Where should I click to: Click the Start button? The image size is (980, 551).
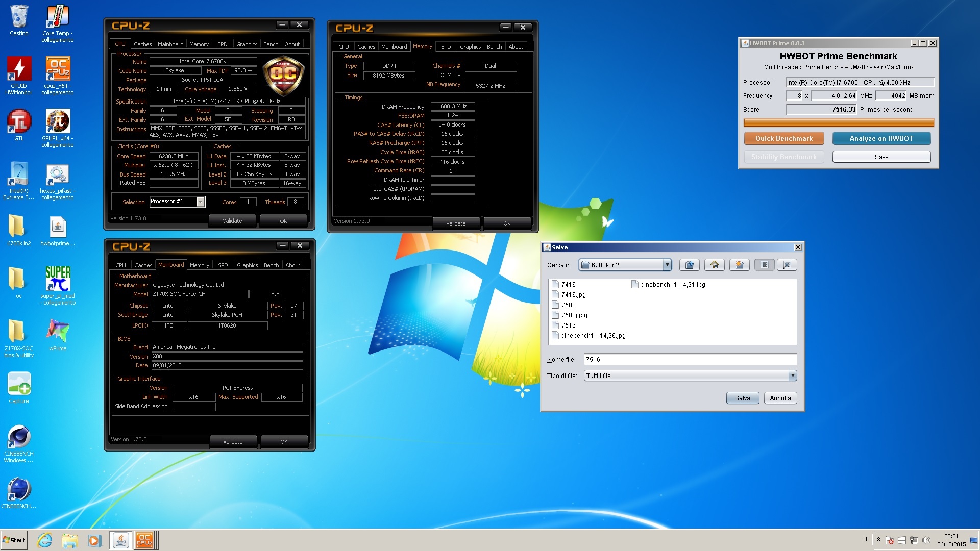(x=14, y=540)
